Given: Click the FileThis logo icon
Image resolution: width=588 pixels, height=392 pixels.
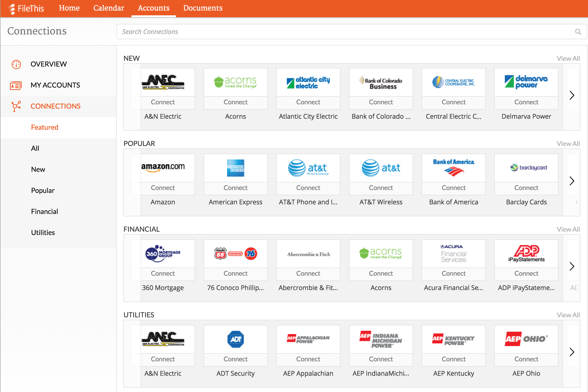Looking at the screenshot, I should [12, 9].
